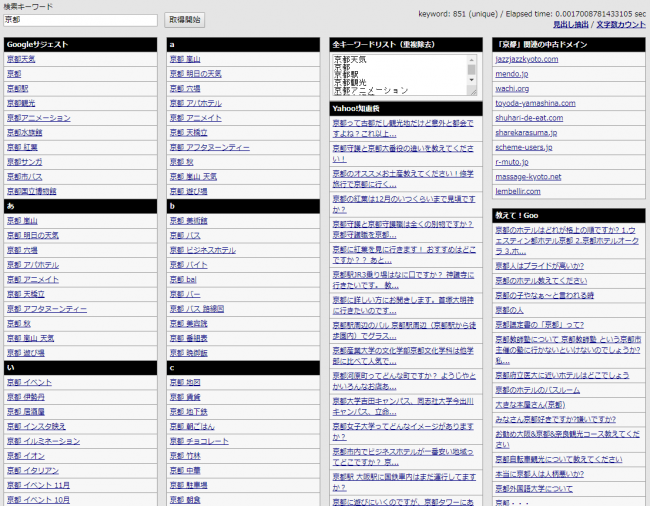The width and height of the screenshot is (650, 506).
Task: Click the 京都 地下鉄 link
Action: (189, 412)
